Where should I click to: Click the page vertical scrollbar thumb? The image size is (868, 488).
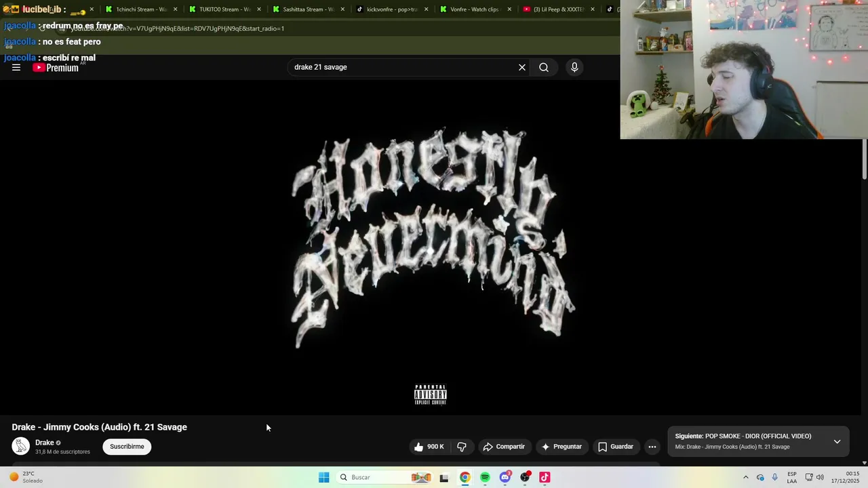864,159
